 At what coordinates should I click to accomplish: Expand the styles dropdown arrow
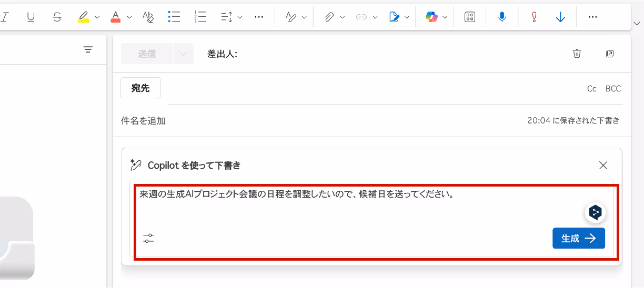coord(304,17)
